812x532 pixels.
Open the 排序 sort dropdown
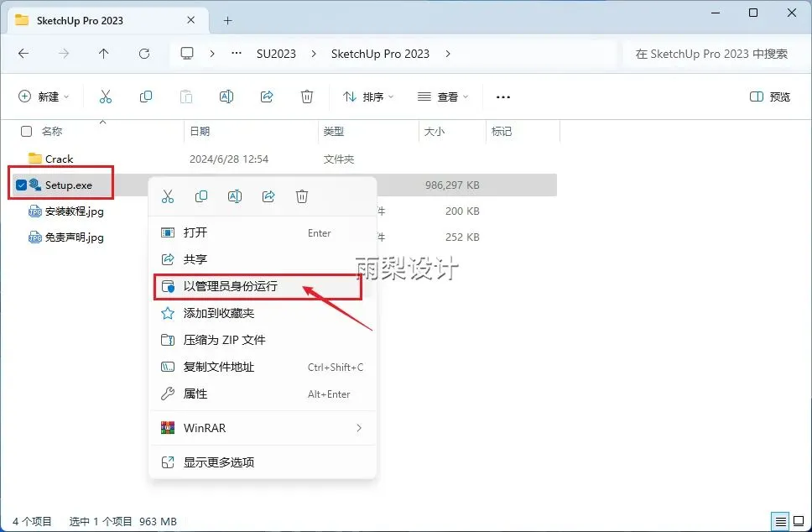click(x=368, y=96)
